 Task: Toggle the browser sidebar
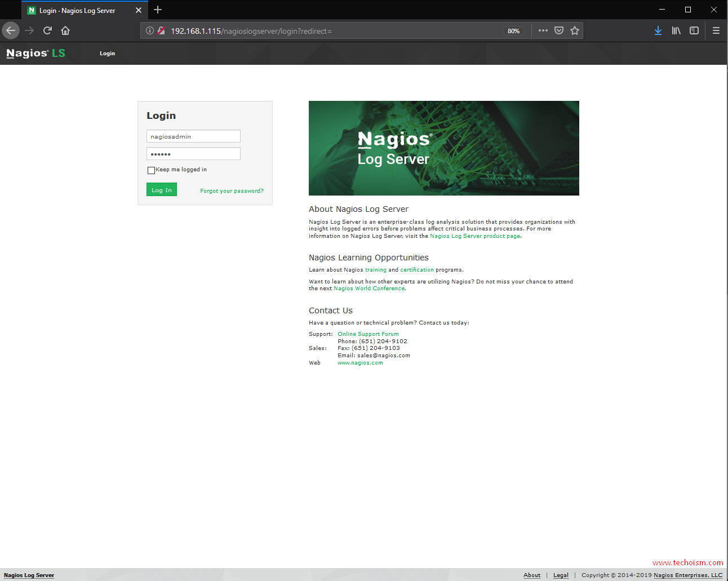[x=694, y=30]
